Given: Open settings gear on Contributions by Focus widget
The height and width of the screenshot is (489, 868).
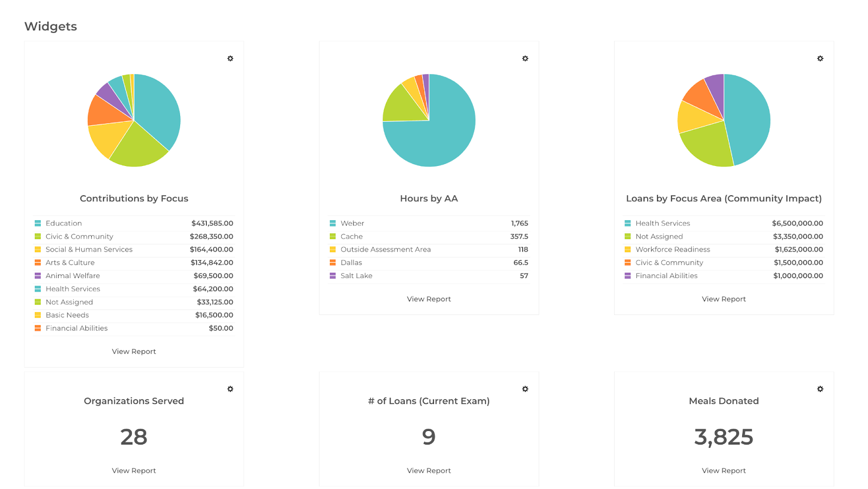Looking at the screenshot, I should (230, 59).
